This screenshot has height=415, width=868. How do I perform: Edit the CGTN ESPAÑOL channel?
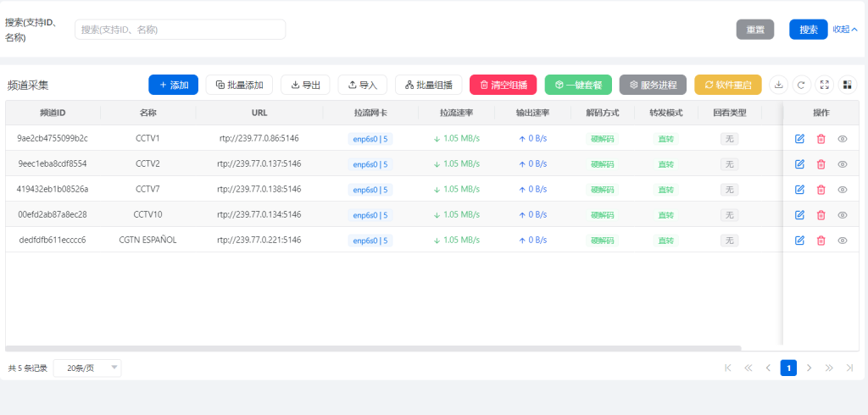[799, 241]
